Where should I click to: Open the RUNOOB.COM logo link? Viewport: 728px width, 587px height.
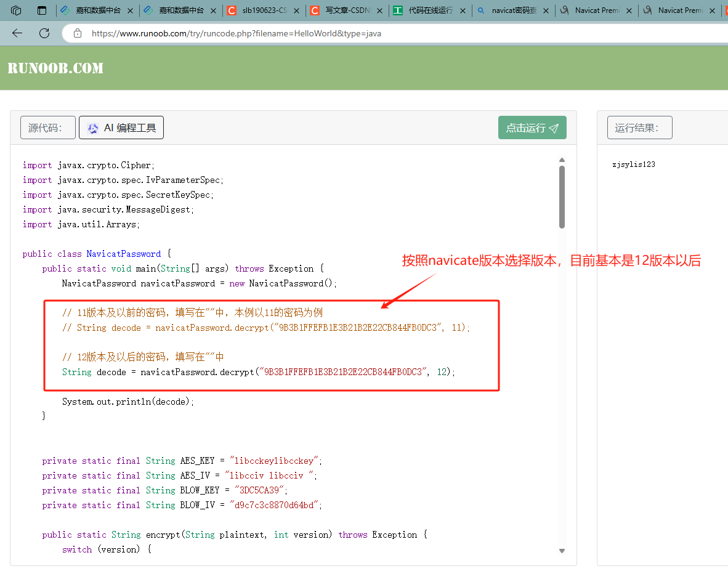tap(55, 68)
